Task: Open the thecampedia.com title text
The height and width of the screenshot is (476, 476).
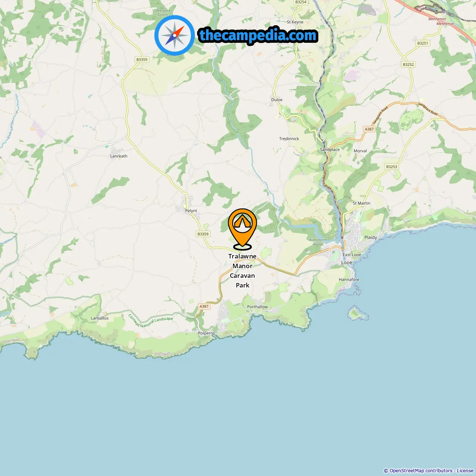Action: (x=258, y=35)
